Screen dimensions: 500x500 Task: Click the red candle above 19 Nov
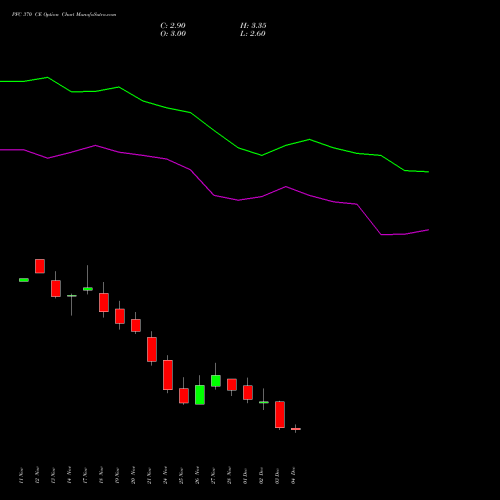point(120,316)
